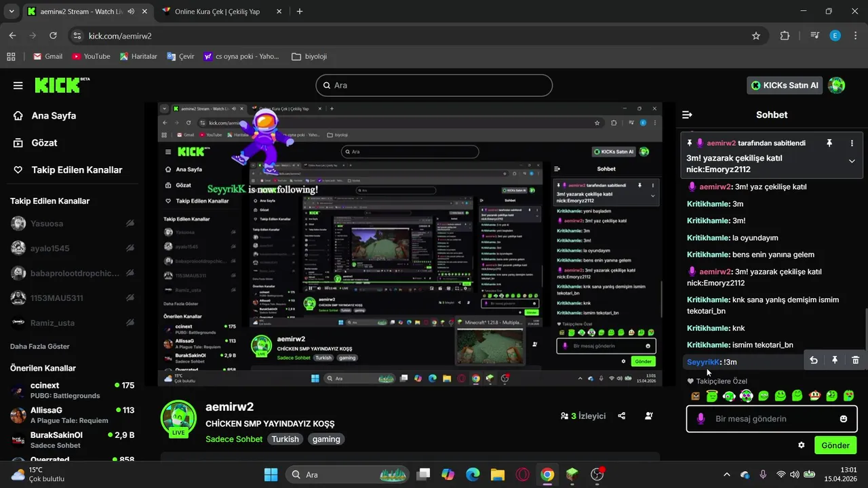Collapse the Sohbet chat panel icon

[687, 115]
